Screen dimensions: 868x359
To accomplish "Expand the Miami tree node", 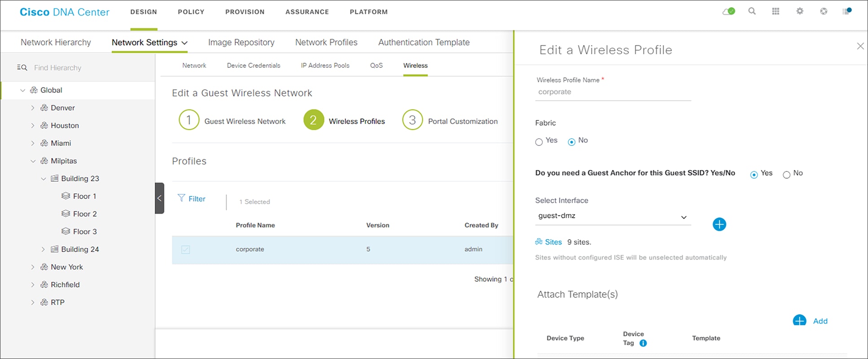I will (33, 143).
